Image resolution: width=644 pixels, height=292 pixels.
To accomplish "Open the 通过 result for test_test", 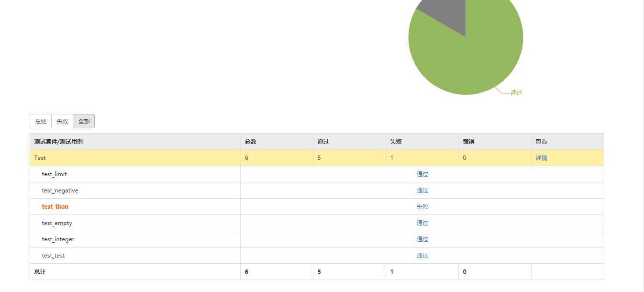I will [422, 256].
